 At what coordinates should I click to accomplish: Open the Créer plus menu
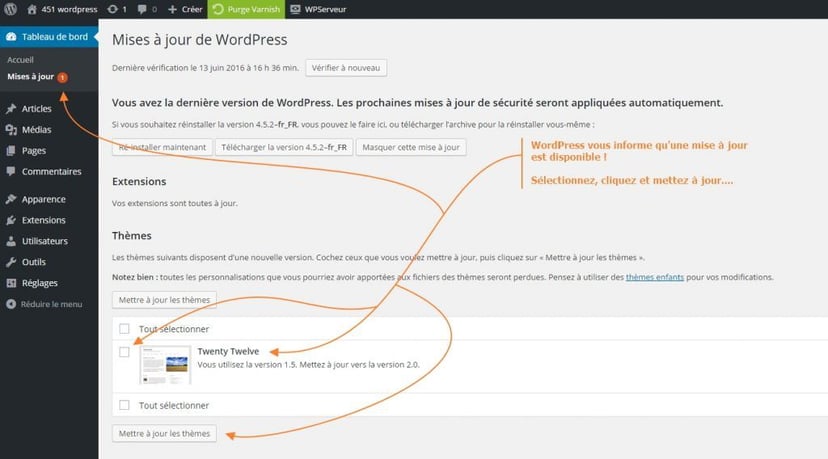point(185,9)
